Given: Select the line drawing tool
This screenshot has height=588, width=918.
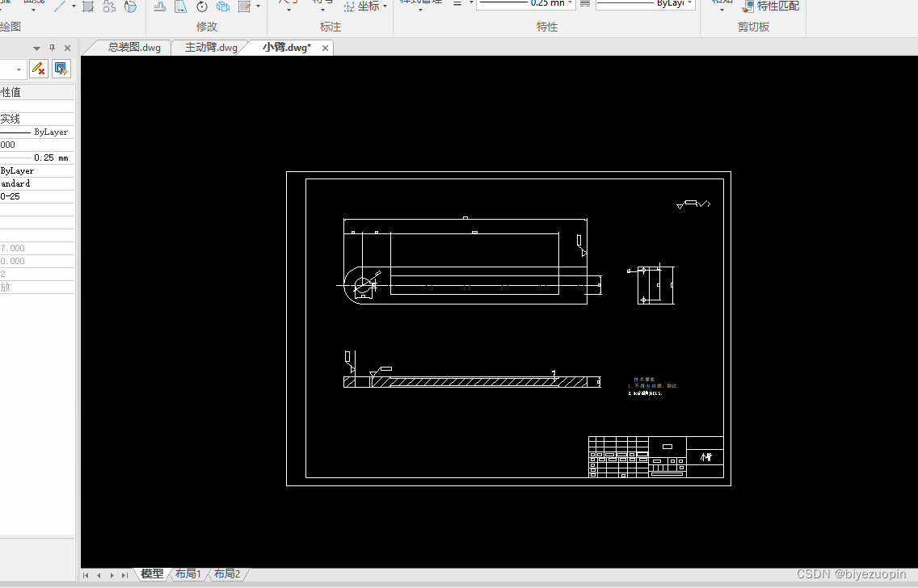Looking at the screenshot, I should (x=60, y=6).
